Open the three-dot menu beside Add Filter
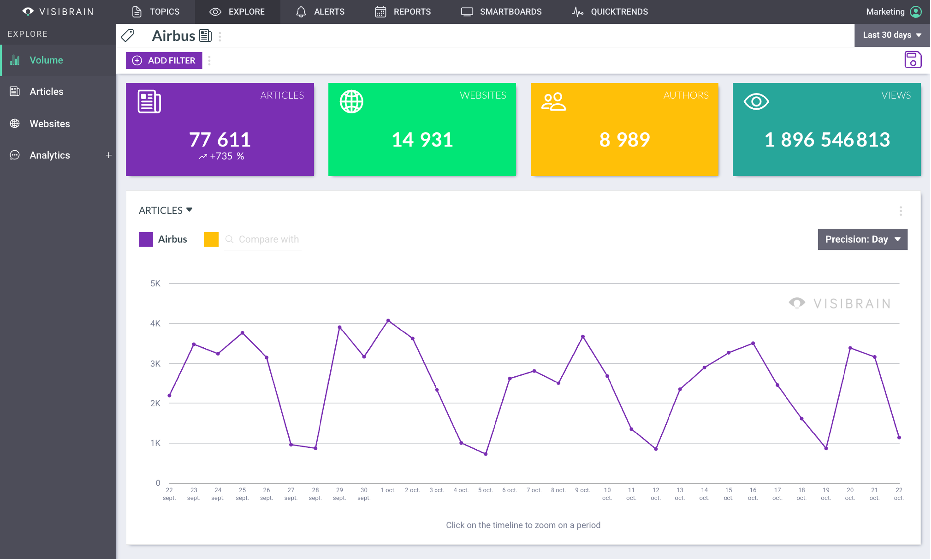The width and height of the screenshot is (931, 560). [209, 60]
